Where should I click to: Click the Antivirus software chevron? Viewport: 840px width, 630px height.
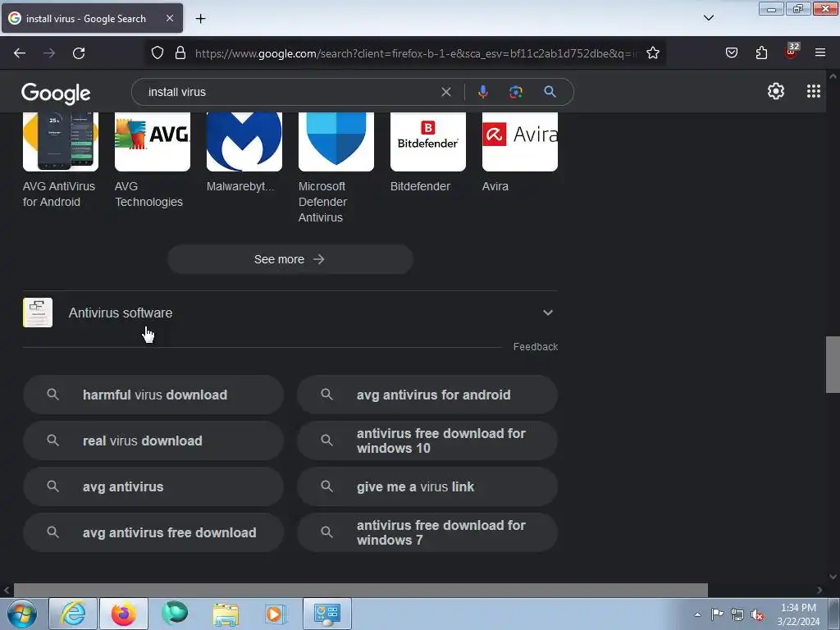click(547, 313)
